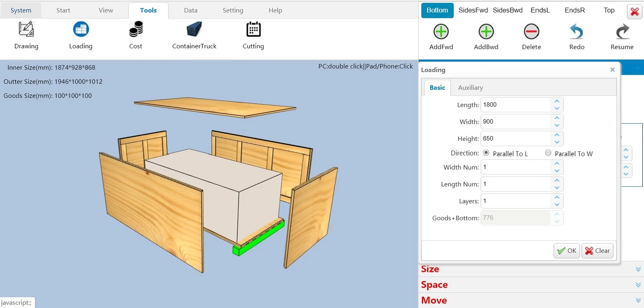This screenshot has height=308, width=644.
Task: Click the AddFwd green plus icon
Action: pos(441,31)
